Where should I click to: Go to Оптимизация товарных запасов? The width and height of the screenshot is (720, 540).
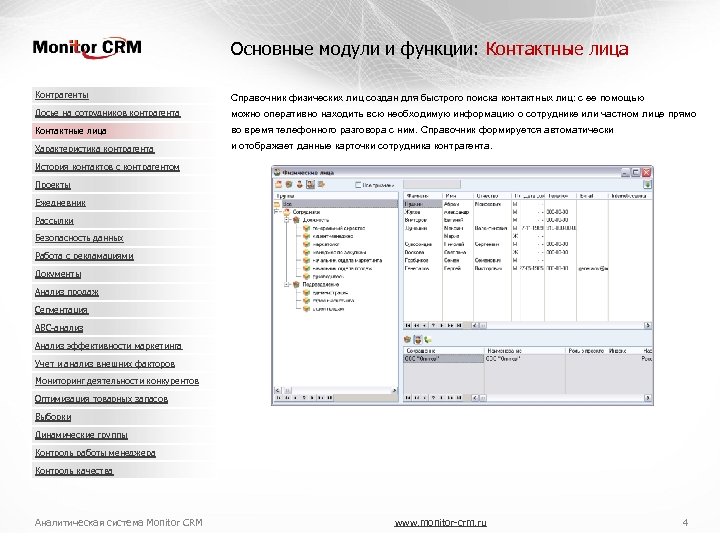pyautogui.click(x=101, y=399)
